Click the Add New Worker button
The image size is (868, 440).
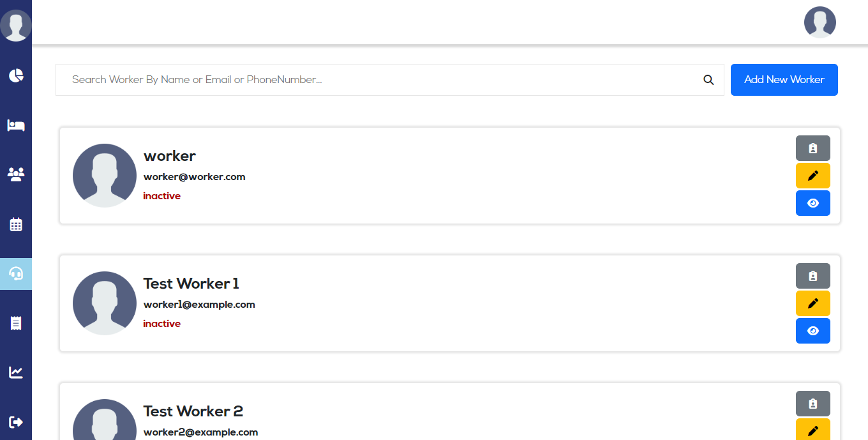[x=784, y=80]
